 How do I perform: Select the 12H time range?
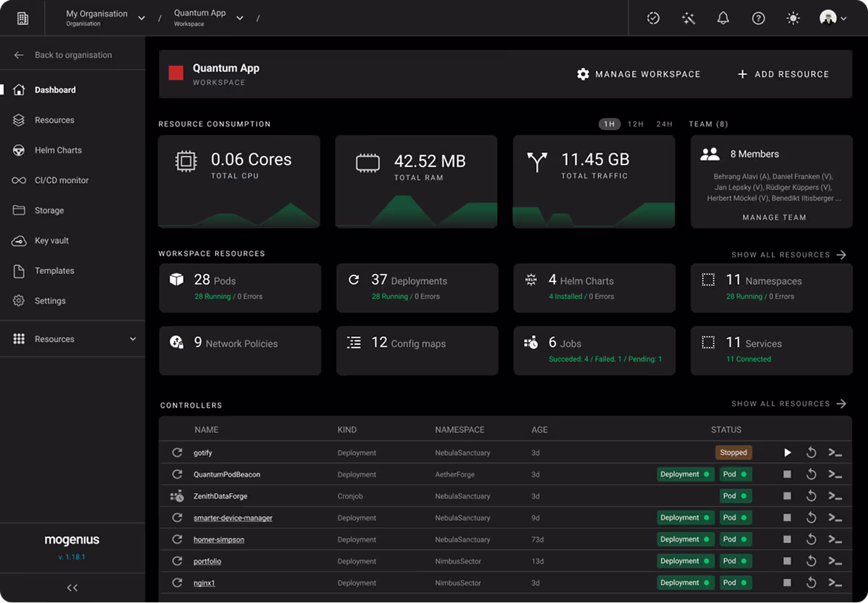tap(635, 124)
